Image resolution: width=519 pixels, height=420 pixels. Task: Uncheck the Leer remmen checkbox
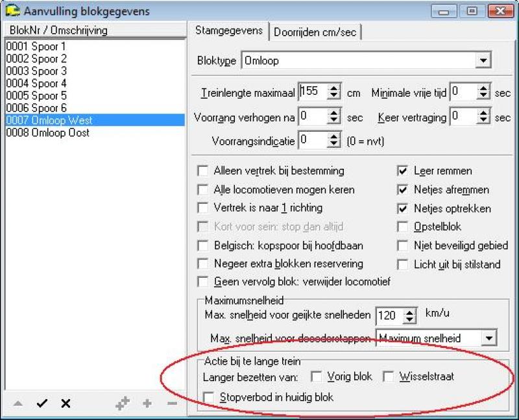click(403, 171)
